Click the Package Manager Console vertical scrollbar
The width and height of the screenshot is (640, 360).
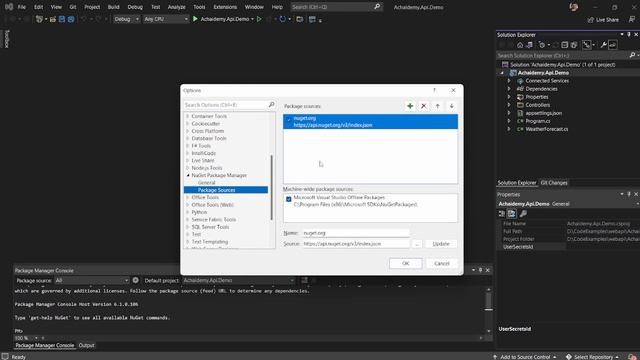pos(489,302)
